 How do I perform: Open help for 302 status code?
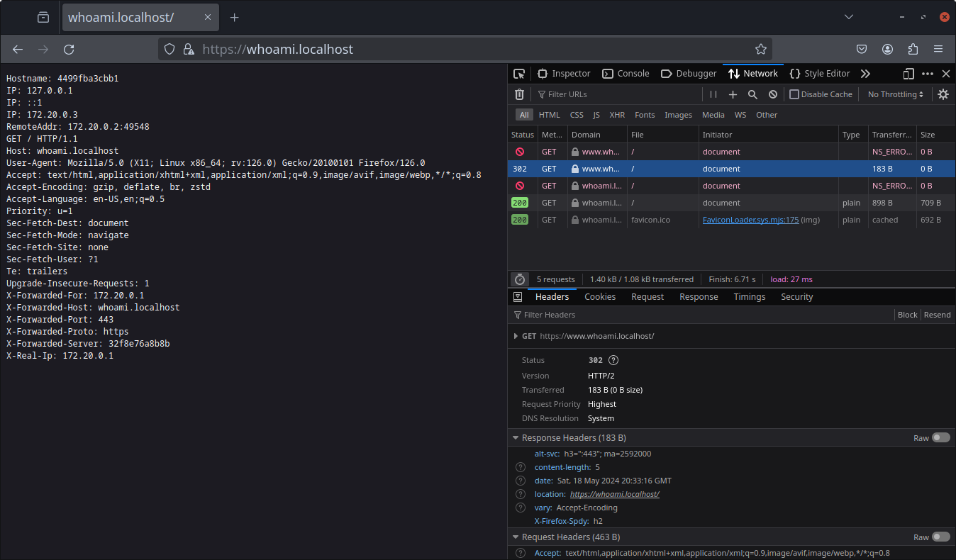[x=613, y=360]
